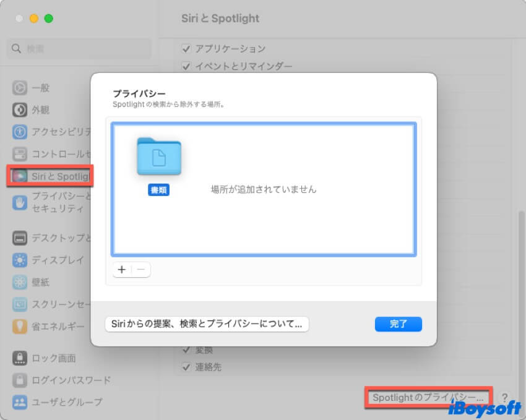Click the Control Center sidebar icon
This screenshot has width=526, height=420.
click(x=20, y=153)
